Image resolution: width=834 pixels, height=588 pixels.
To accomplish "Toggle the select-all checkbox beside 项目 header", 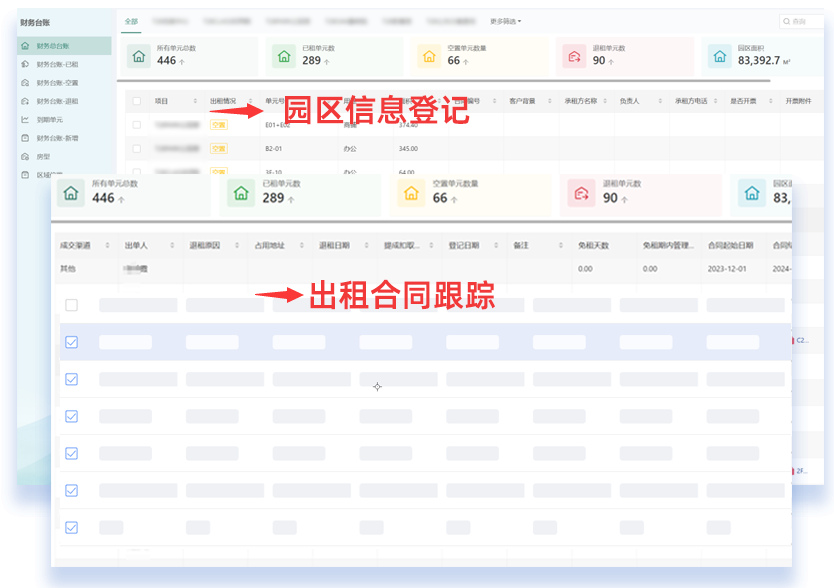I will pos(137,101).
